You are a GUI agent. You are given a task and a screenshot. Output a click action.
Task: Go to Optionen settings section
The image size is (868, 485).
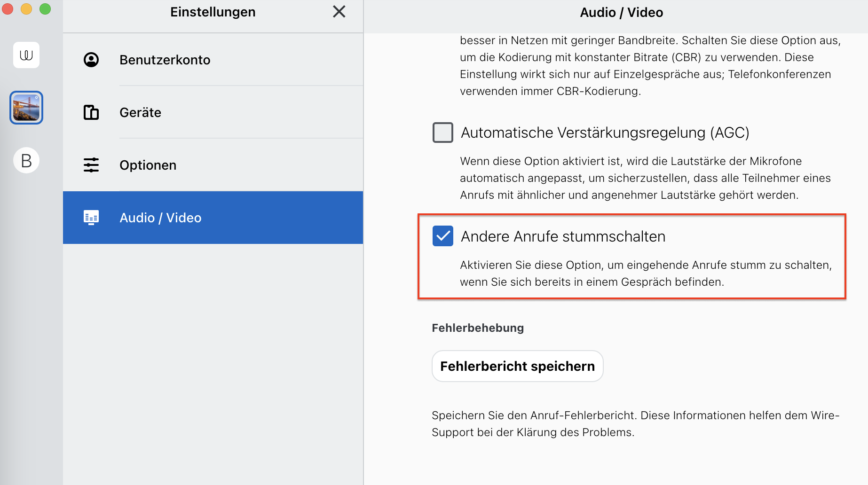(213, 165)
